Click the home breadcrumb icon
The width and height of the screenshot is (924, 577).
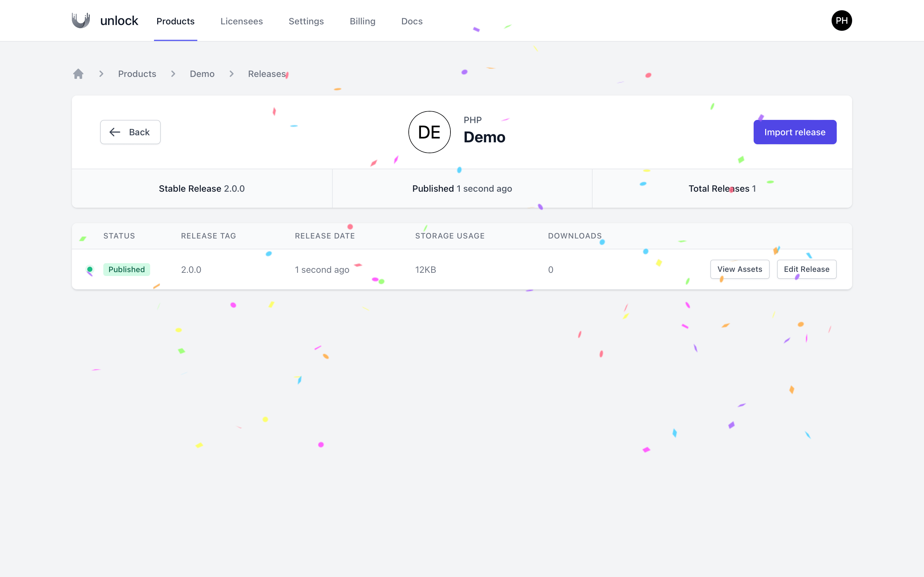78,74
